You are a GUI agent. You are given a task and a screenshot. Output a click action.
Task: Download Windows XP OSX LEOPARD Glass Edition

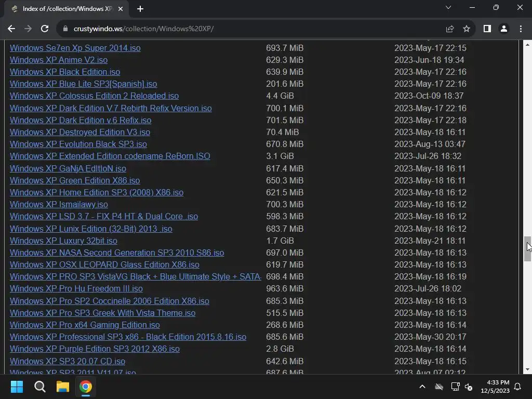(x=104, y=264)
